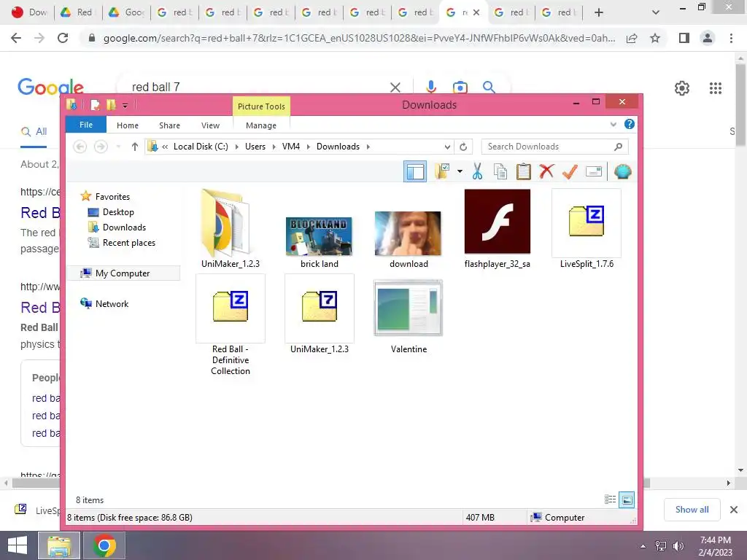Viewport: 747px width, 560px height.
Task: Click the Explorer Forward arrow button
Action: [x=101, y=147]
